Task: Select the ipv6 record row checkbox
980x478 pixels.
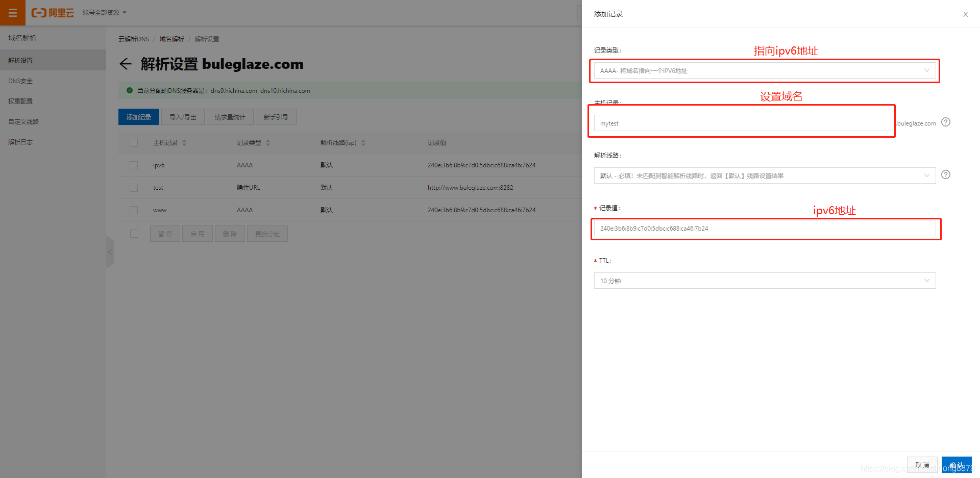Action: click(134, 165)
